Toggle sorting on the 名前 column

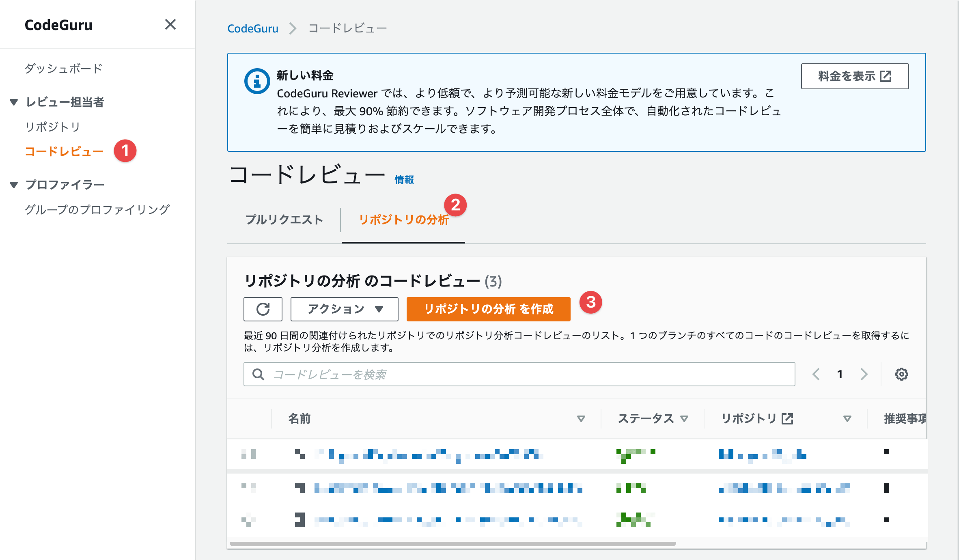(582, 418)
